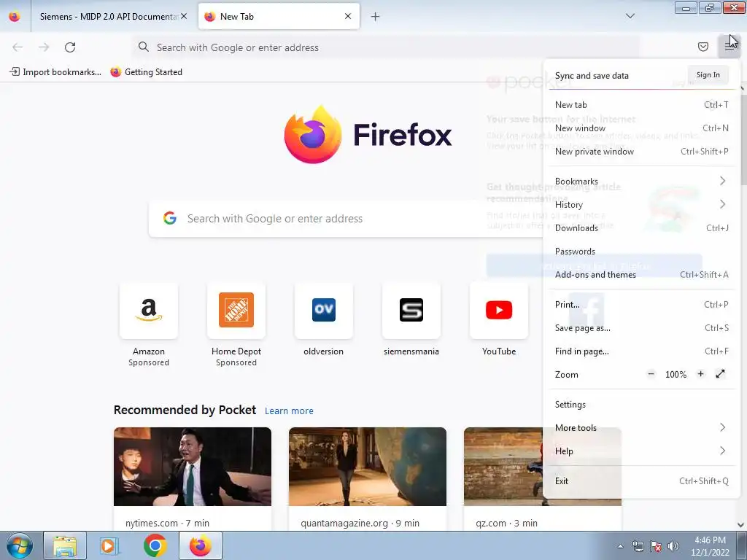Screen dimensions: 747x560
Task: Open the list all tabs dropdown
Action: pyautogui.click(x=630, y=16)
